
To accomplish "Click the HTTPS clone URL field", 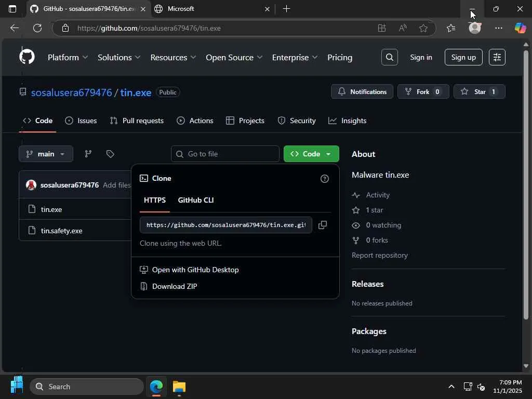I will click(x=226, y=225).
